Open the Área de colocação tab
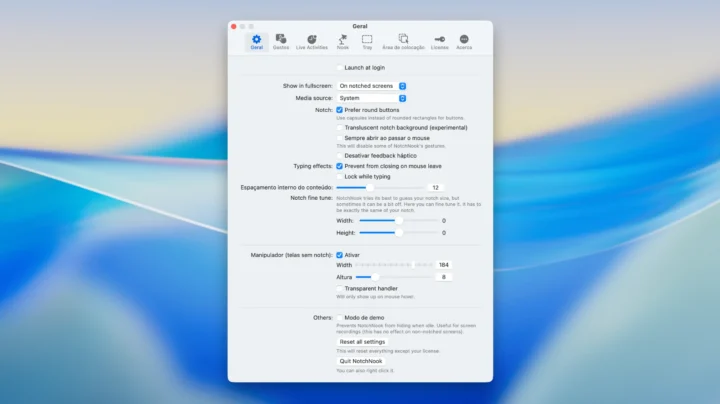Viewport: 720px width, 404px height. pos(404,41)
